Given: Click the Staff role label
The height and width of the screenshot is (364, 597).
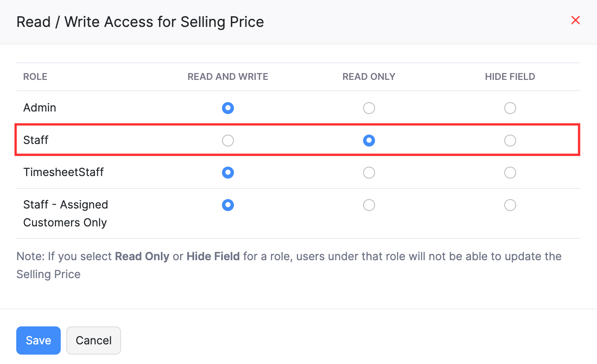Looking at the screenshot, I should click(36, 140).
